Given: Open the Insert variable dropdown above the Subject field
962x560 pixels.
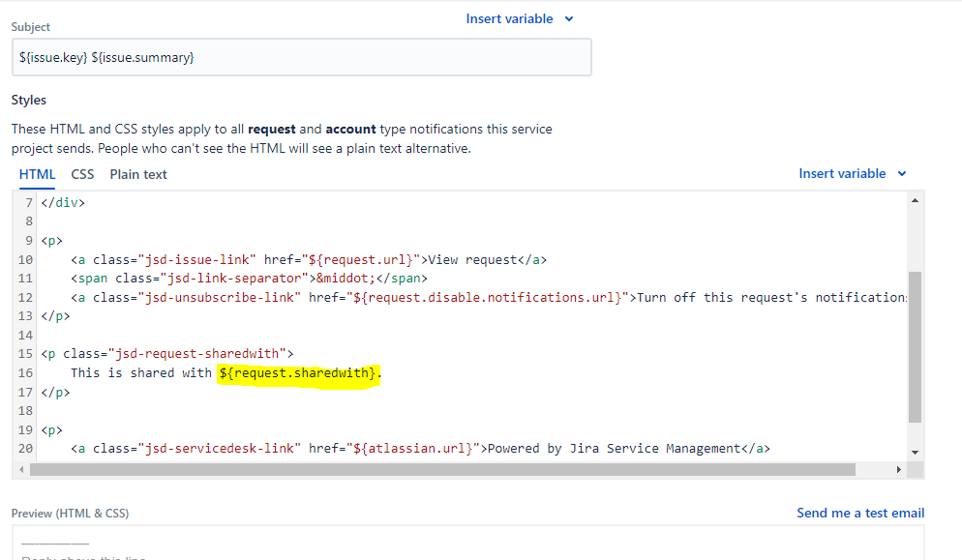Looking at the screenshot, I should (x=511, y=18).
